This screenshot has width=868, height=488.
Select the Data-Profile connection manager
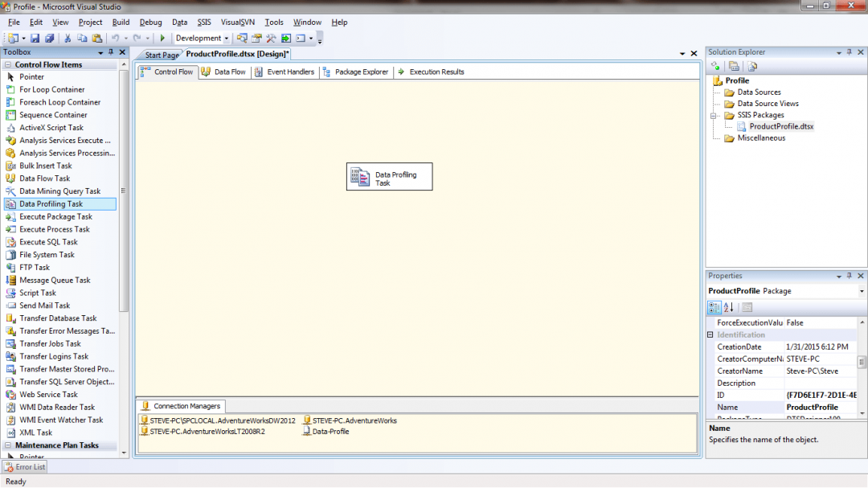[330, 432]
